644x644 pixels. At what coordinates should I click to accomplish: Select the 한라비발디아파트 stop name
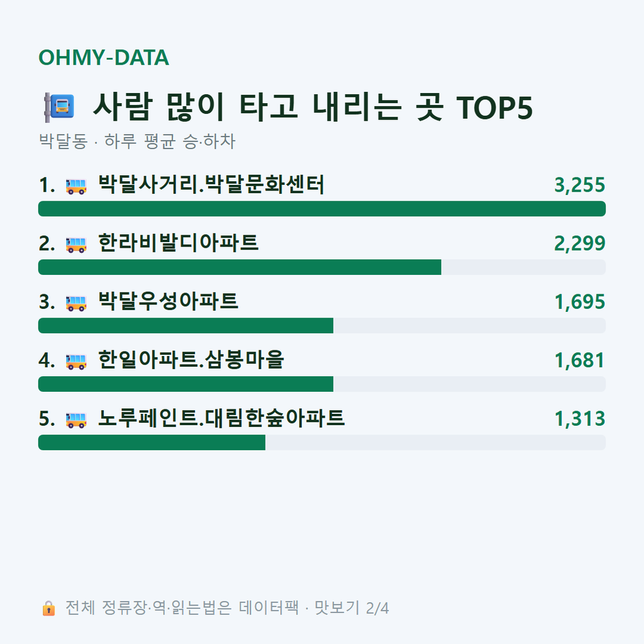coord(178,243)
